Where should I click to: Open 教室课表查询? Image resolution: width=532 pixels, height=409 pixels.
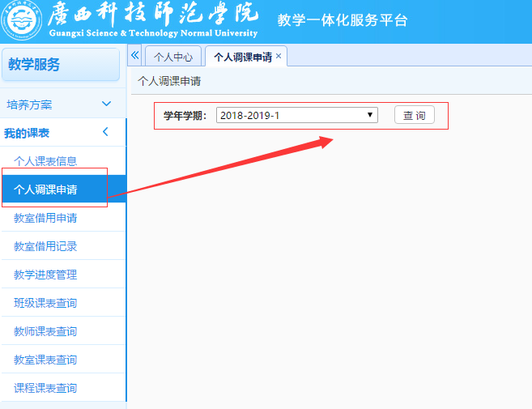pyautogui.click(x=45, y=360)
